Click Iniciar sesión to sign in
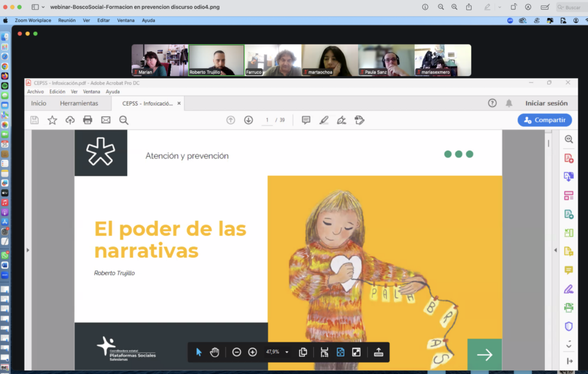 [x=546, y=103]
